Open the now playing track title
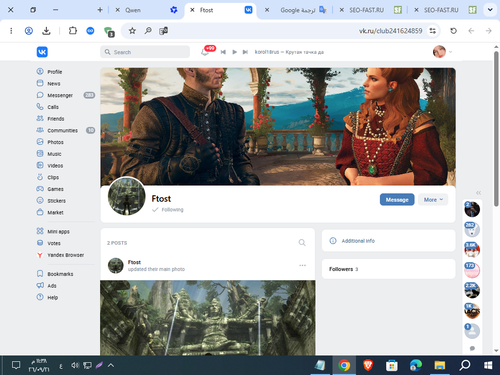Image resolution: width=500 pixels, height=375 pixels. pyautogui.click(x=289, y=52)
